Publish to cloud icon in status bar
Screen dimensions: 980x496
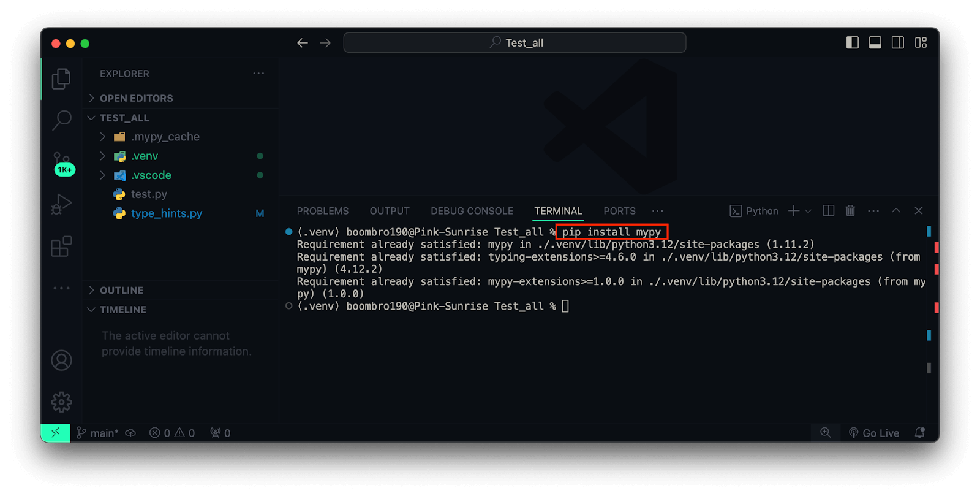pos(130,433)
